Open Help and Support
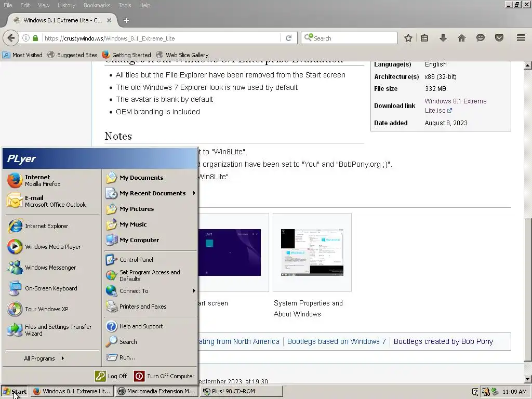Image resolution: width=532 pixels, height=399 pixels. coord(150,326)
